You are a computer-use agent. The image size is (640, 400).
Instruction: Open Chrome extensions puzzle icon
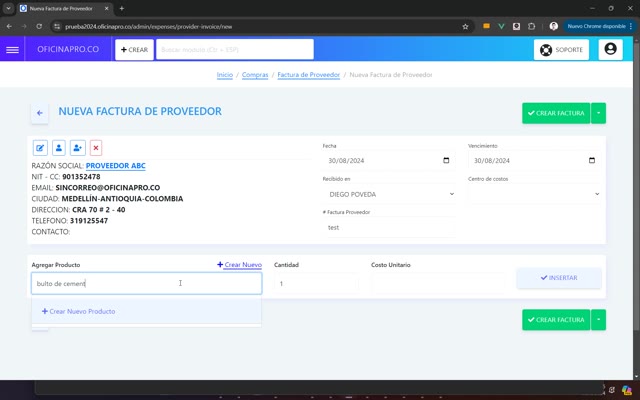531,26
